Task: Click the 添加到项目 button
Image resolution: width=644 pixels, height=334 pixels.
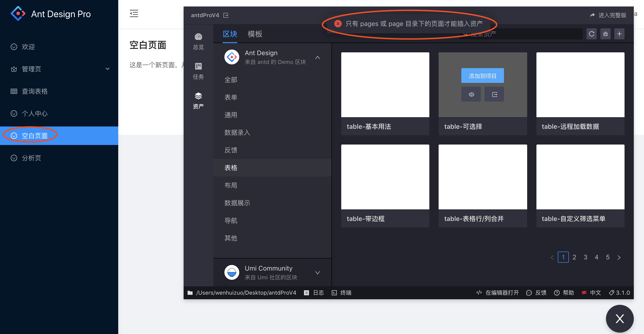Action: click(482, 76)
